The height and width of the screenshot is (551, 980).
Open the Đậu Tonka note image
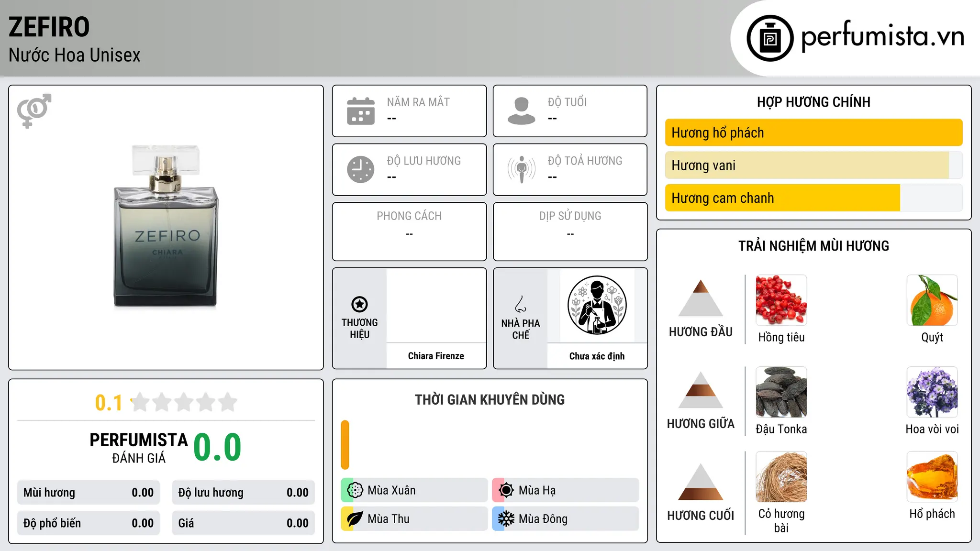781,392
